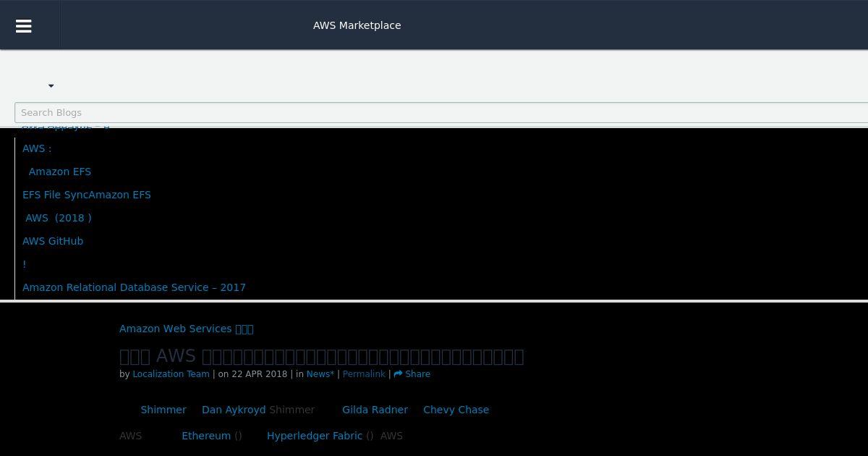Open the AWS GitHub link
Screen dimensions: 868x456
click(53, 241)
